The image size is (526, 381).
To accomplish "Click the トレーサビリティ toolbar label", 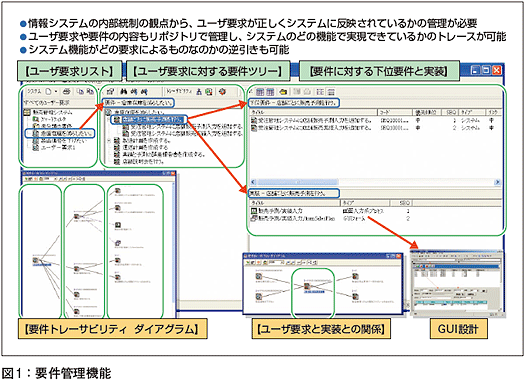I will click(x=179, y=91).
